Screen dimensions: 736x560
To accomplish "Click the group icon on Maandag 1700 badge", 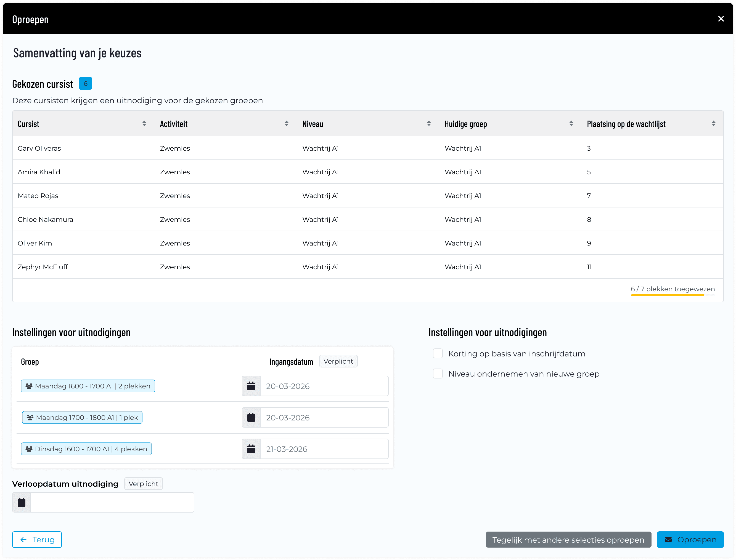I will pyautogui.click(x=30, y=417).
